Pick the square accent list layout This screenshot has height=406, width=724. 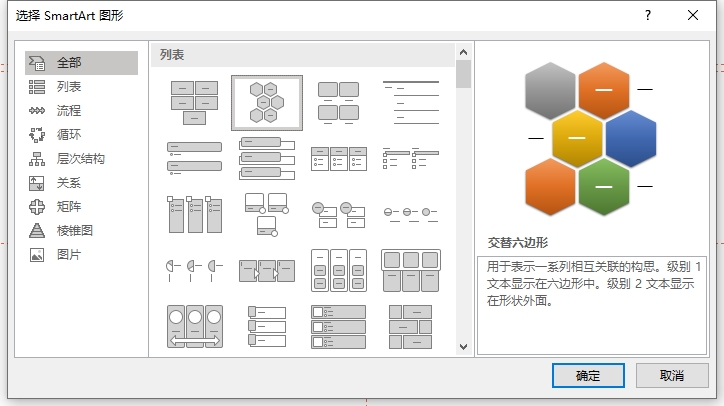pyautogui.click(x=410, y=159)
